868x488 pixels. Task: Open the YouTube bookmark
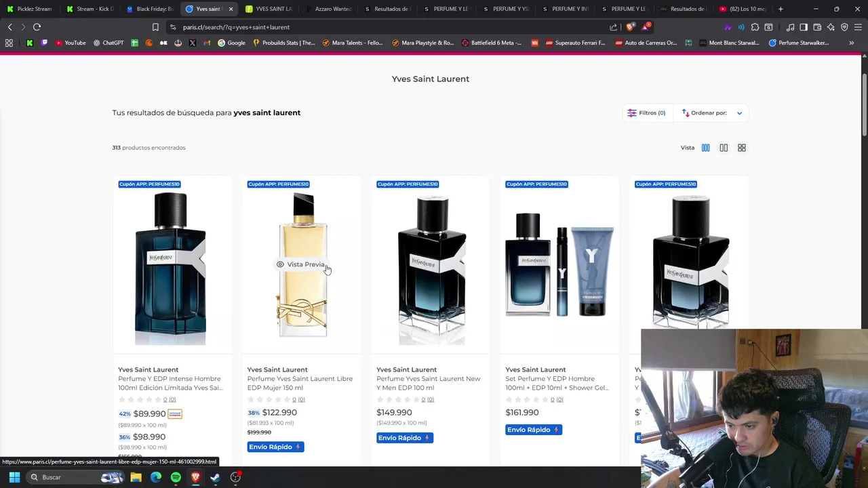coord(71,43)
